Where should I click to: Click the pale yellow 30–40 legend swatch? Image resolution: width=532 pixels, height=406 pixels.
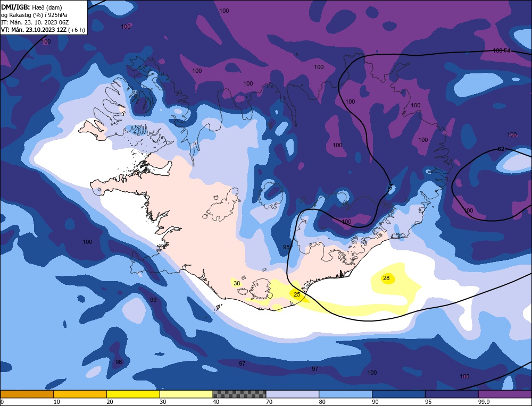pyautogui.click(x=186, y=394)
